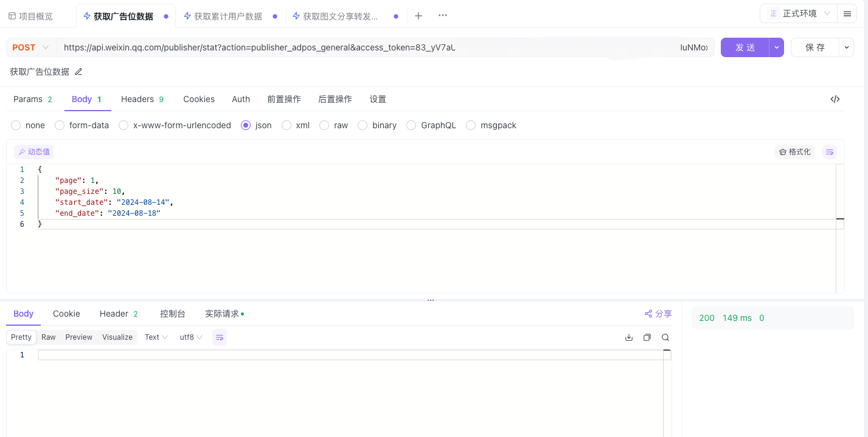Image resolution: width=868 pixels, height=437 pixels.
Task: Open the response Header tab
Action: [120, 314]
